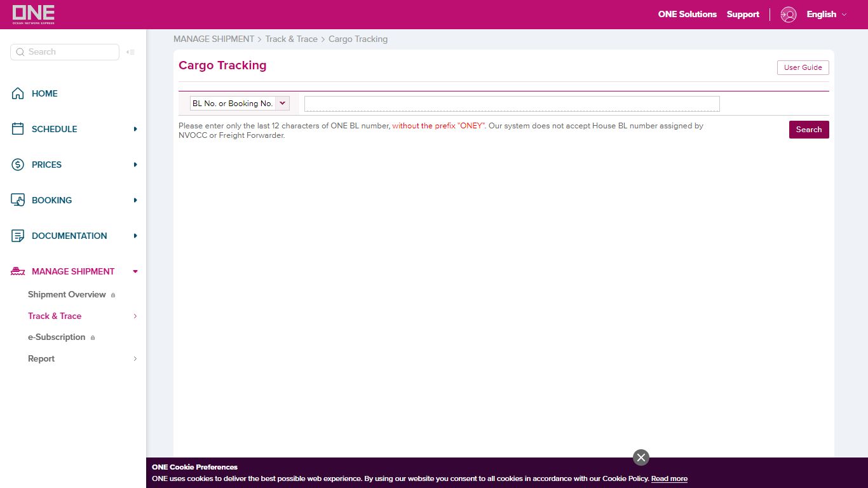868x488 pixels.
Task: Click the Booking icon in sidebar
Action: 18,200
